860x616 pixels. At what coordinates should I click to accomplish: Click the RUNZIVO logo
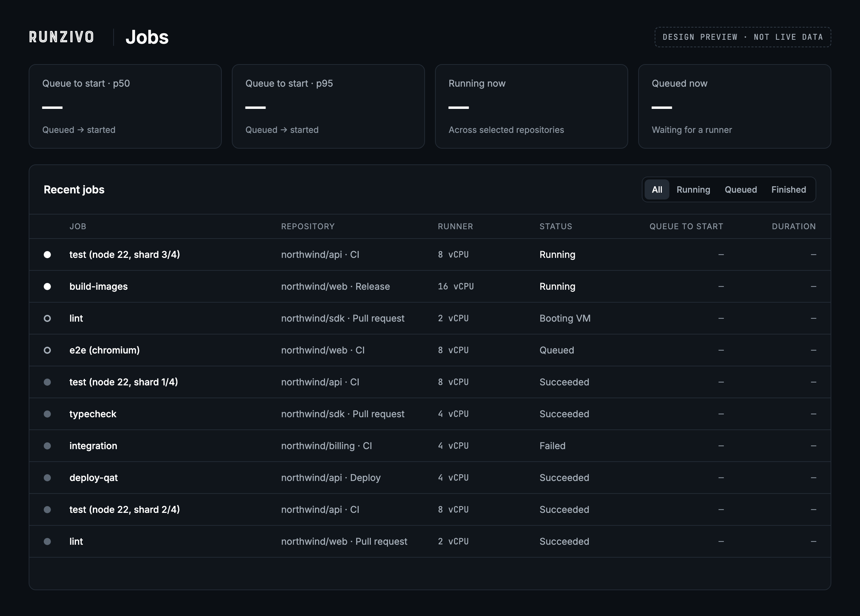pyautogui.click(x=61, y=37)
